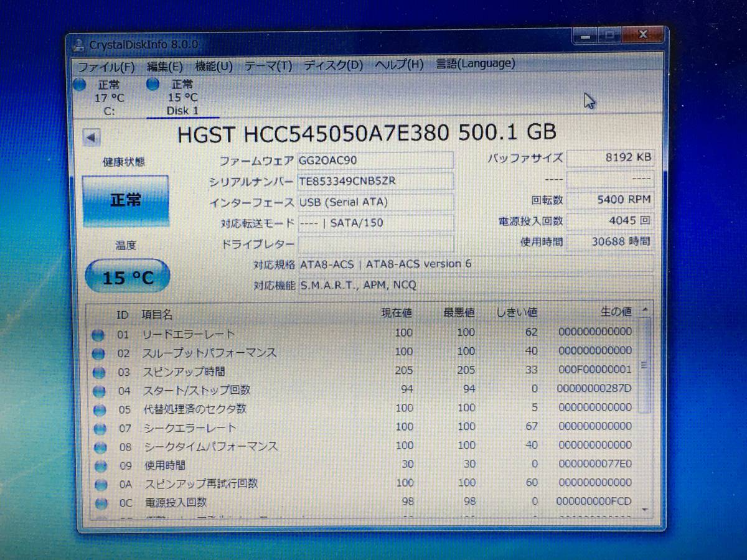Click the シリアルナンバー serial number field
Image resolution: width=747 pixels, height=560 pixels.
[x=376, y=181]
